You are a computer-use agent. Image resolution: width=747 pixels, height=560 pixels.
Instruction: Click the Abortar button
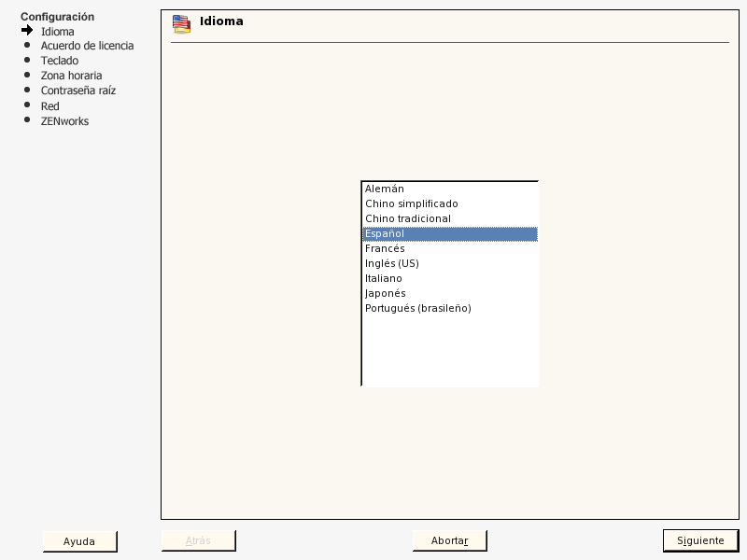tap(450, 540)
